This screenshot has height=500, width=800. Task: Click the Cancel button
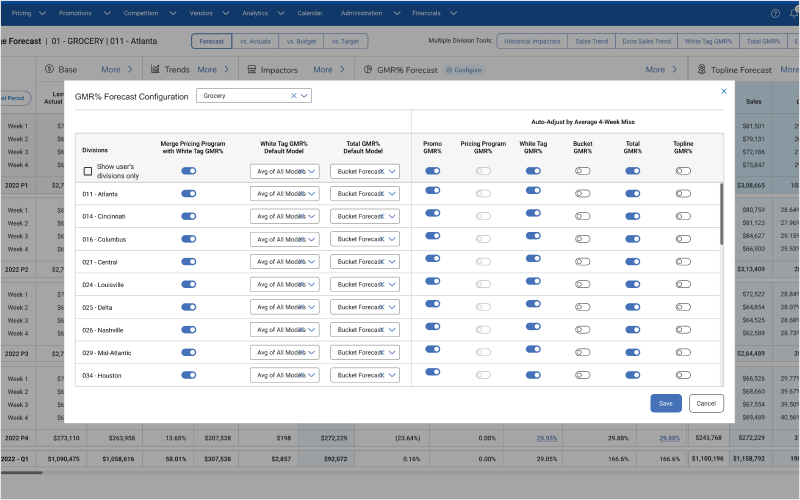706,403
